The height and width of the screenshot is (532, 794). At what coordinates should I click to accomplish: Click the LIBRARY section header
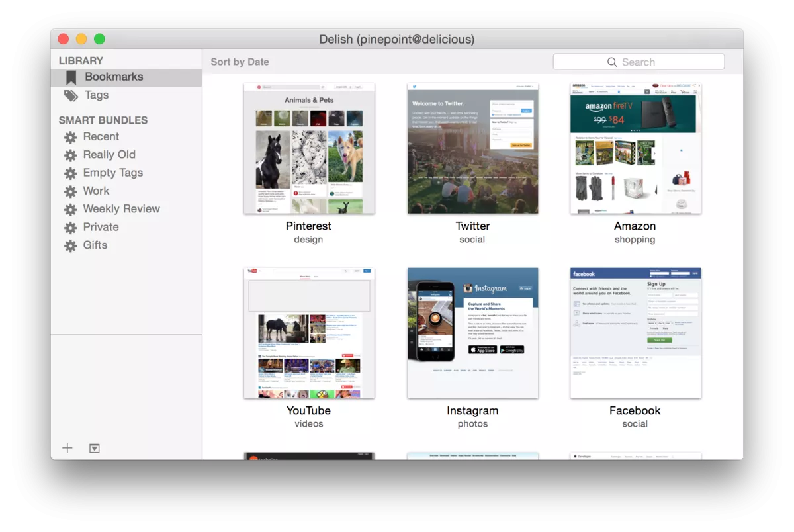(x=81, y=61)
